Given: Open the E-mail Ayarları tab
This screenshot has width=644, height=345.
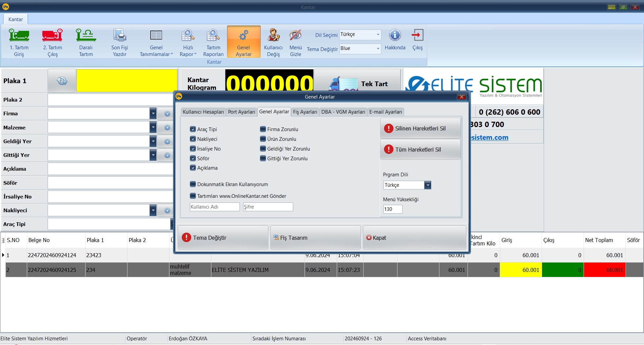Looking at the screenshot, I should [385, 112].
